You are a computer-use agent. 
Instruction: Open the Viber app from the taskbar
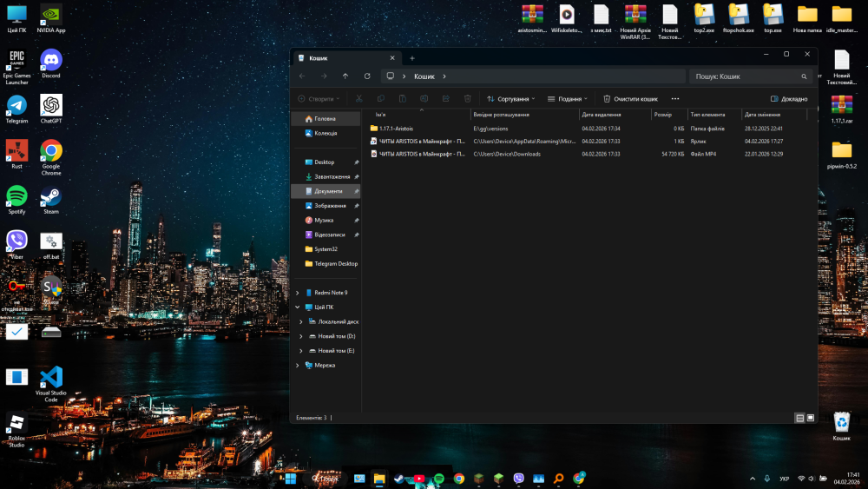[519, 479]
